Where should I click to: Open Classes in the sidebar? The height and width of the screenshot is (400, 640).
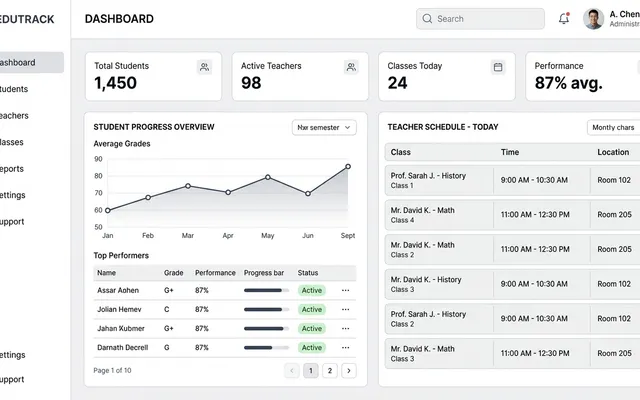12,142
